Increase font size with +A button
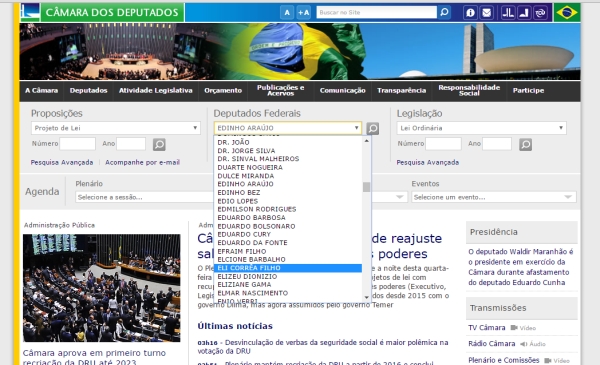The width and height of the screenshot is (600, 365). (303, 13)
